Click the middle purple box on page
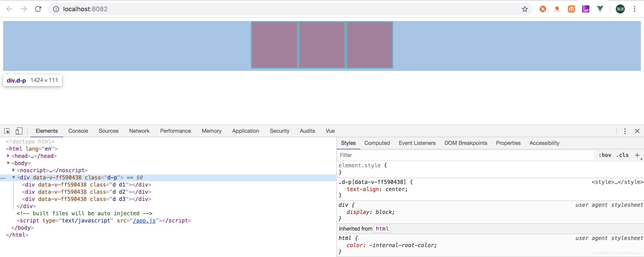644x257 pixels. coord(322,45)
